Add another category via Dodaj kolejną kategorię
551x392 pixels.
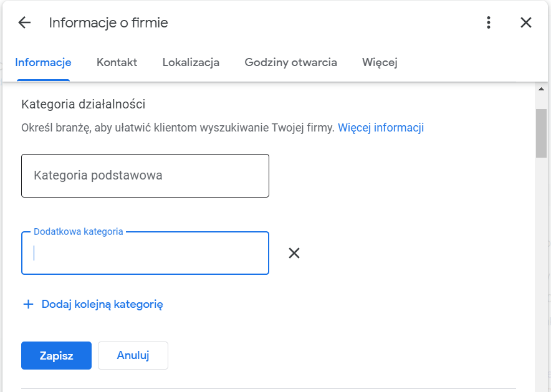click(102, 304)
